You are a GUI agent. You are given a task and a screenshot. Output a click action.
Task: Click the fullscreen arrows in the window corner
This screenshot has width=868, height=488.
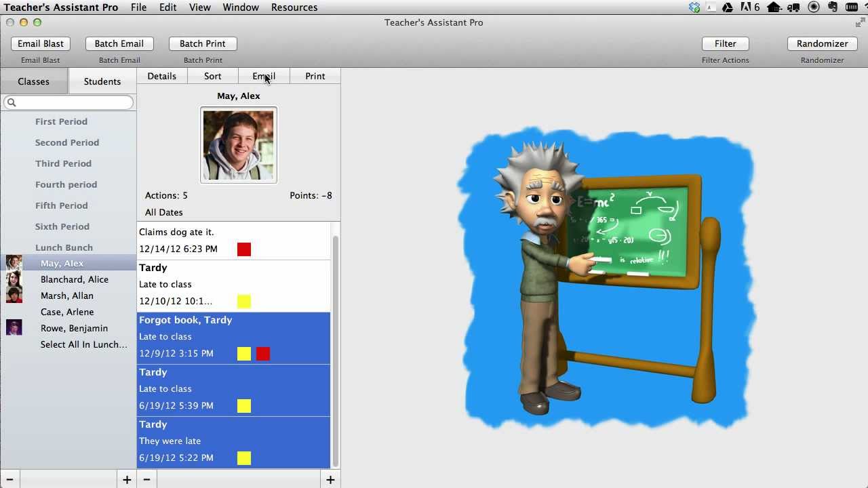pos(860,22)
